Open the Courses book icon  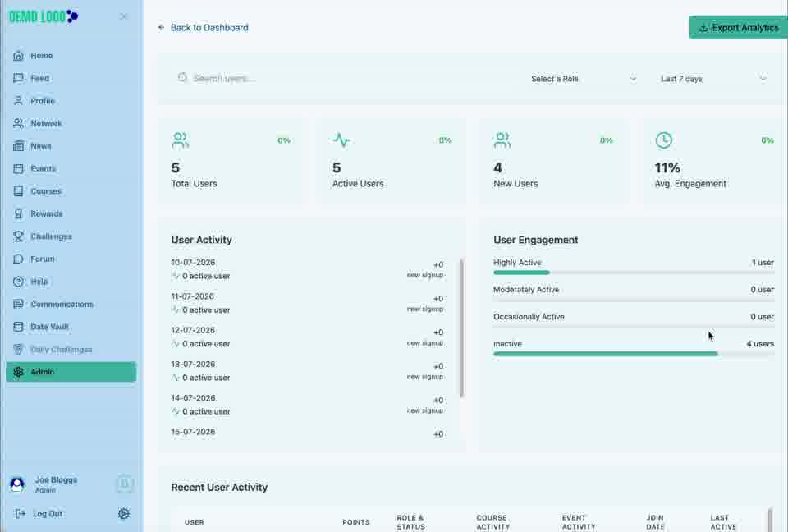point(18,191)
